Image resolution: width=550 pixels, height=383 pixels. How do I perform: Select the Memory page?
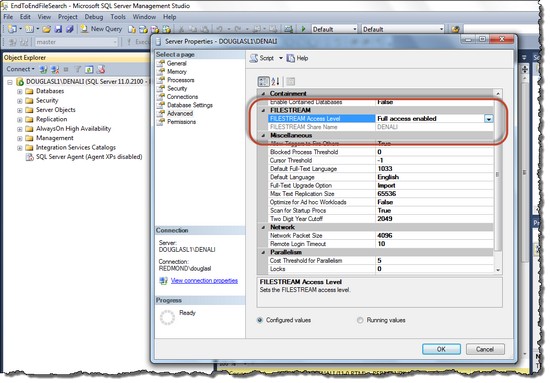[x=177, y=72]
